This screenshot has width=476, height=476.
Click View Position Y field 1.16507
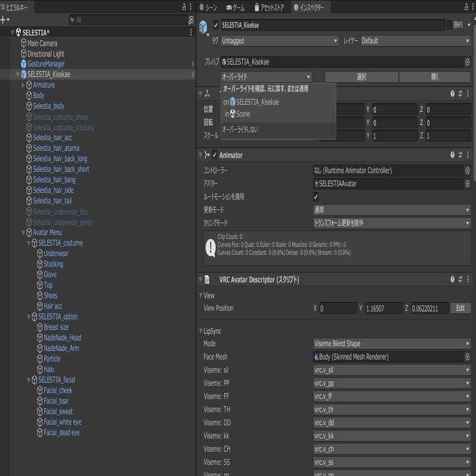(384, 308)
